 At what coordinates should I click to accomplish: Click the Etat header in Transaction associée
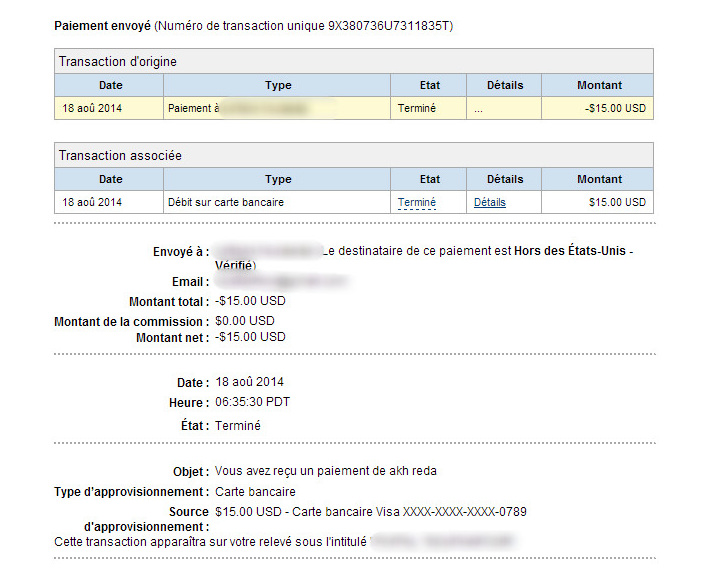(430, 179)
